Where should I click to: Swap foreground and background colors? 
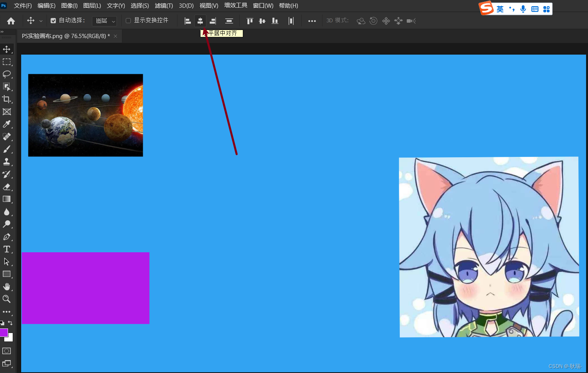(x=10, y=323)
